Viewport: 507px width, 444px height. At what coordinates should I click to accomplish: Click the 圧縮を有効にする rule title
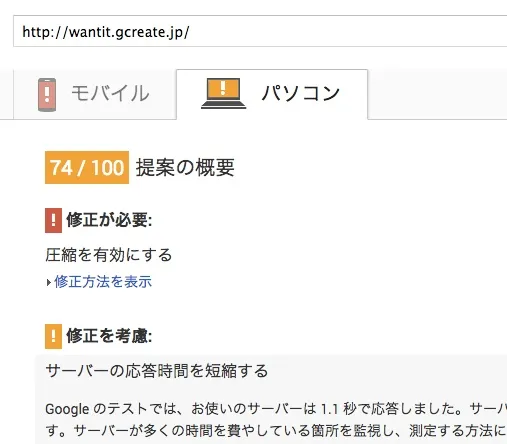(x=109, y=255)
